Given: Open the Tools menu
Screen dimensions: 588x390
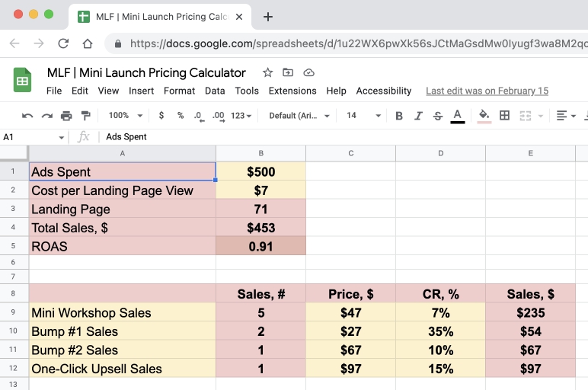Looking at the screenshot, I should (247, 91).
